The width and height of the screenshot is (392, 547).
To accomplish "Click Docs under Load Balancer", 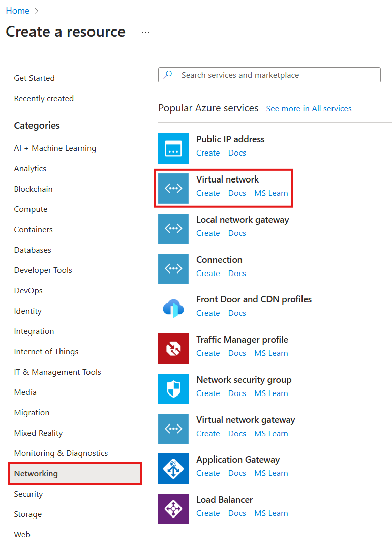I will click(x=237, y=513).
